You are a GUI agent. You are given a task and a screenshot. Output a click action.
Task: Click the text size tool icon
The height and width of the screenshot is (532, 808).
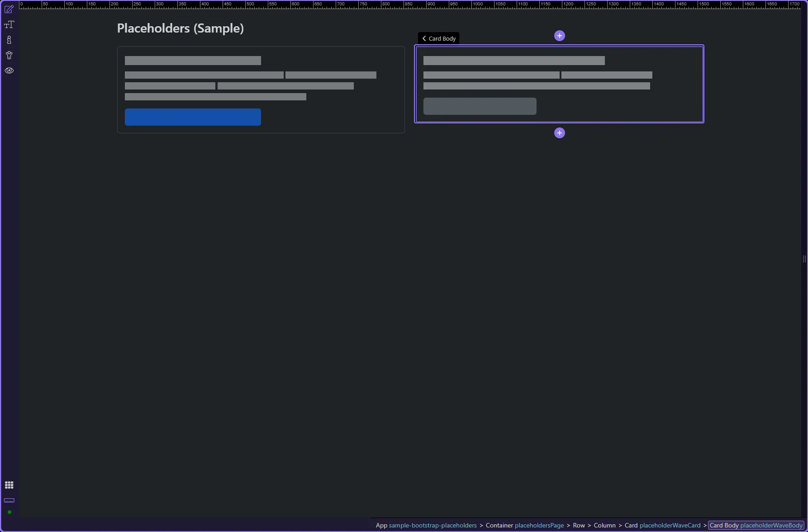click(x=9, y=25)
